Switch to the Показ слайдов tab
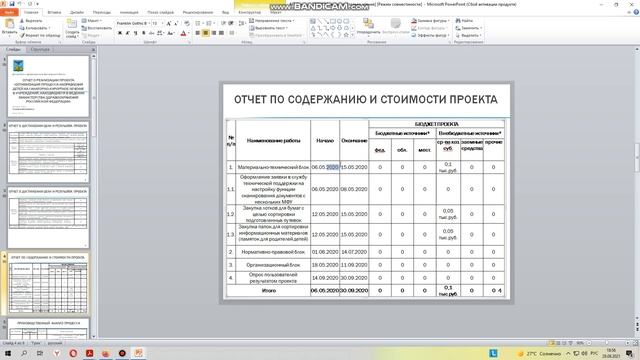Viewport: 640px width, 360px height. (160, 12)
